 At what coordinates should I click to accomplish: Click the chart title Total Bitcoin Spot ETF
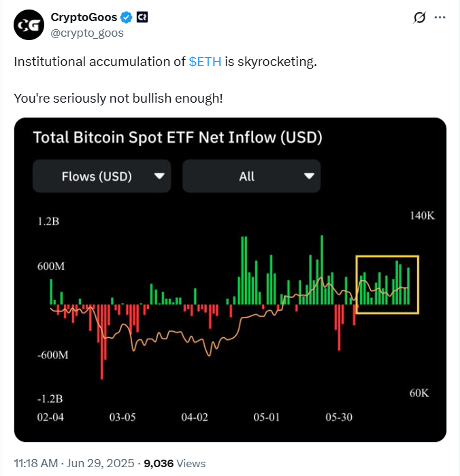click(x=178, y=137)
